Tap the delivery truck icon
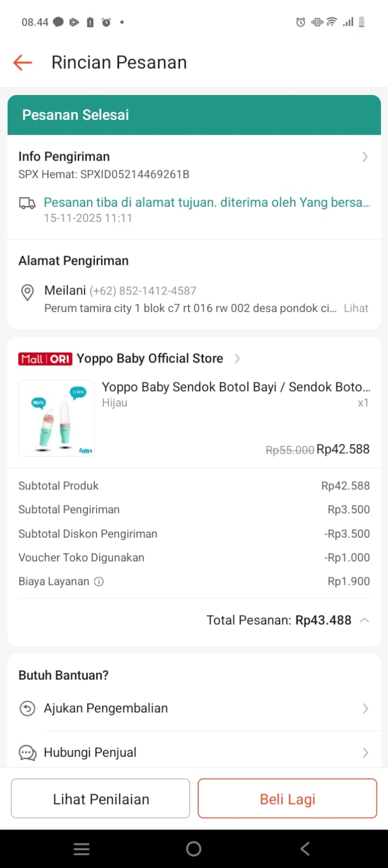This screenshot has height=868, width=388. pos(27,203)
